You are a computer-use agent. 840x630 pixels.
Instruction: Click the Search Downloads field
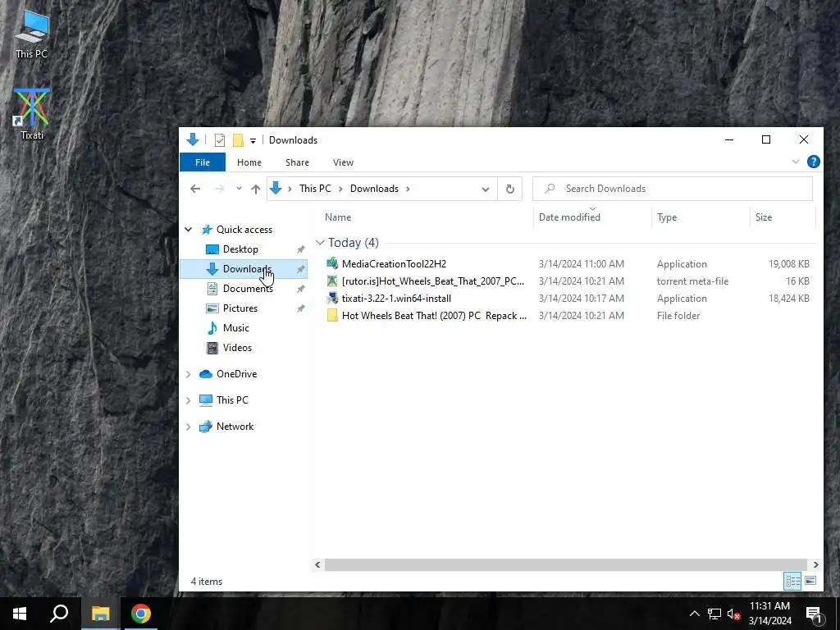[x=673, y=189]
